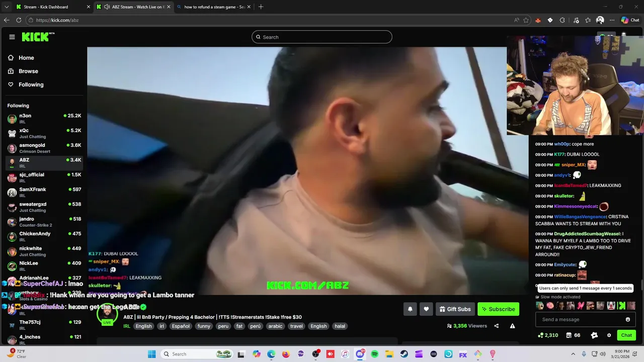Open NickLee channel in following list

click(x=44, y=266)
